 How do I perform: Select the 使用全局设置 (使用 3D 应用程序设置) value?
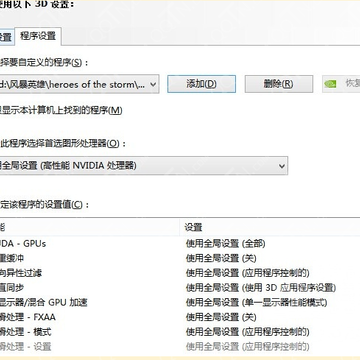(x=261, y=288)
